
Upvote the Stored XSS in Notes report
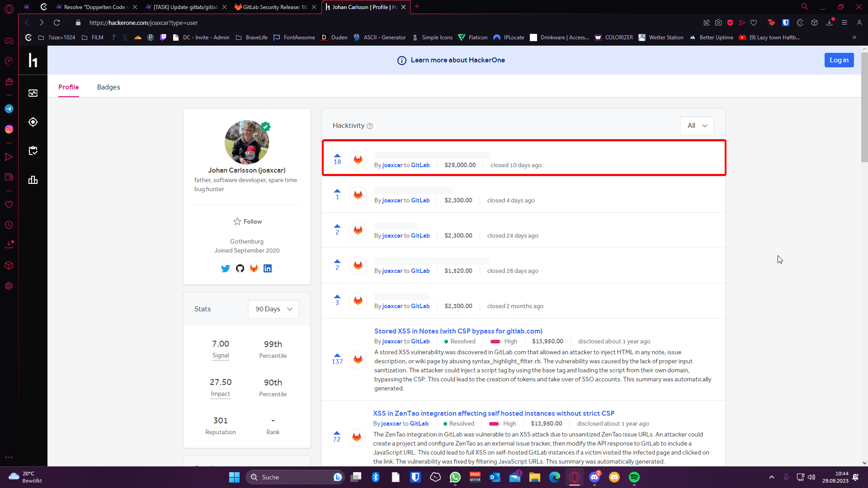337,355
